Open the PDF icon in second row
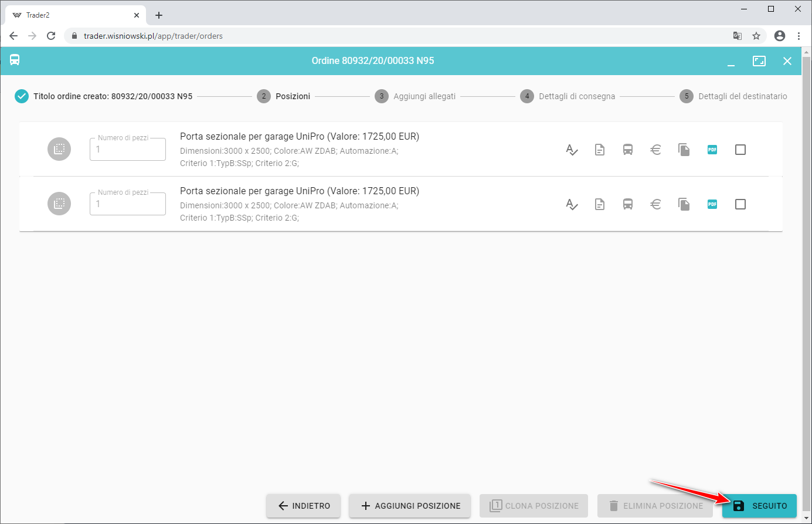This screenshot has height=524, width=812. point(712,204)
